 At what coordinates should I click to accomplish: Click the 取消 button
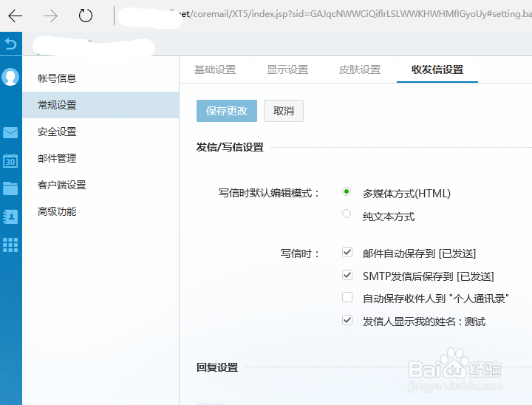click(284, 111)
